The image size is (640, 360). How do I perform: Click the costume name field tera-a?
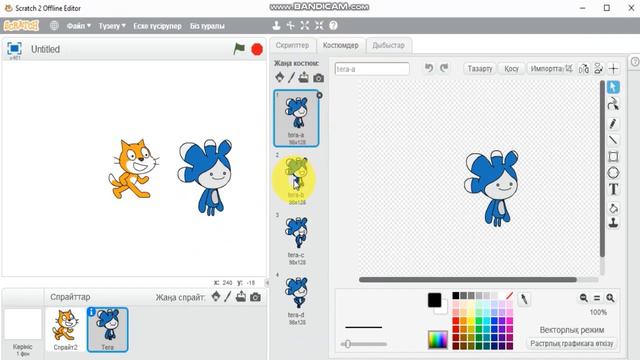[372, 69]
